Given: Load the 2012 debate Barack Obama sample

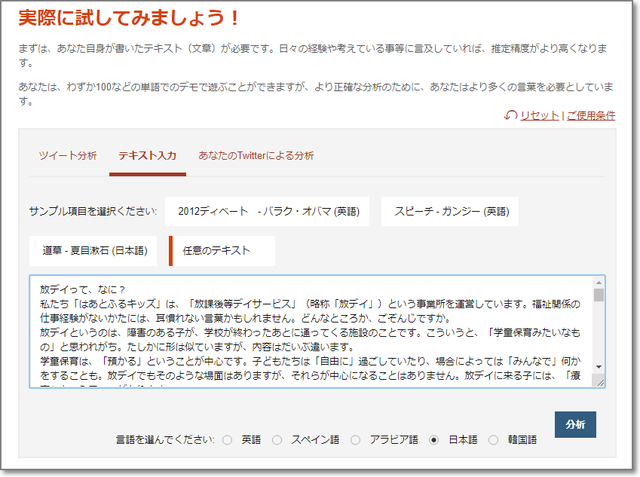Looking at the screenshot, I should pyautogui.click(x=267, y=212).
